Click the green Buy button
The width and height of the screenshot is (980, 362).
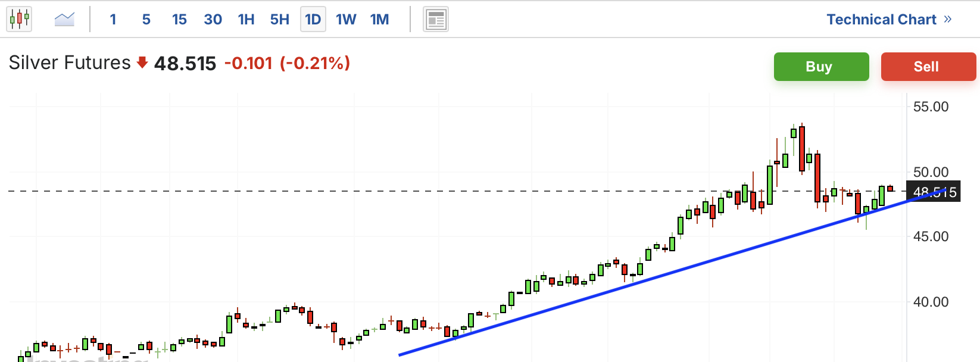coord(822,67)
